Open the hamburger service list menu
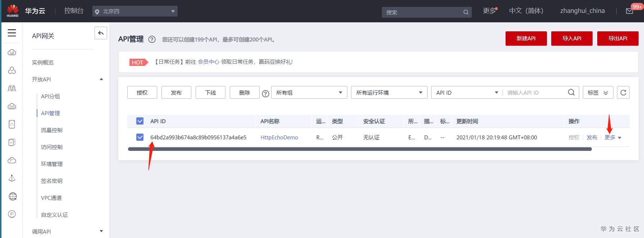Screen dimensions: 644x238 pyautogui.click(x=12, y=33)
